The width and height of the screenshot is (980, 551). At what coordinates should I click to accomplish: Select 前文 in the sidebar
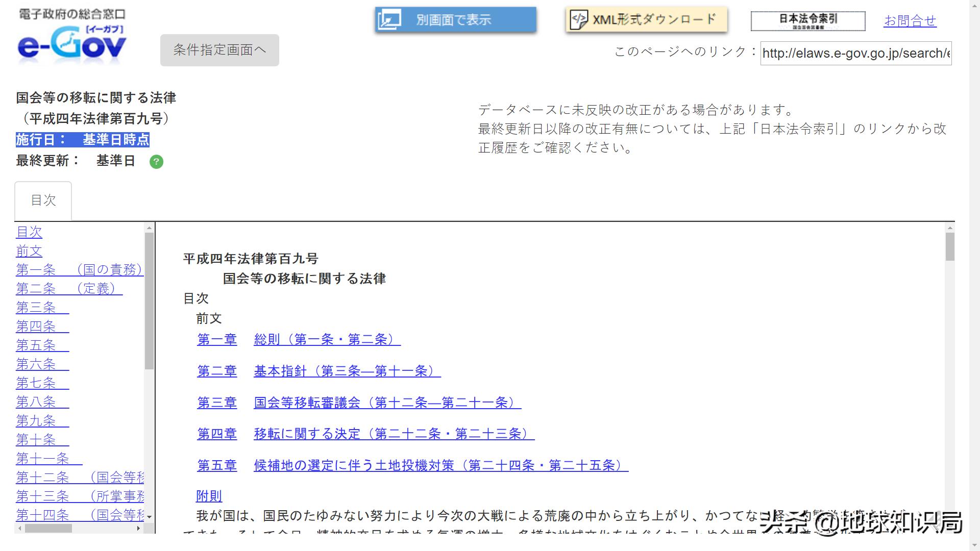pos(29,251)
